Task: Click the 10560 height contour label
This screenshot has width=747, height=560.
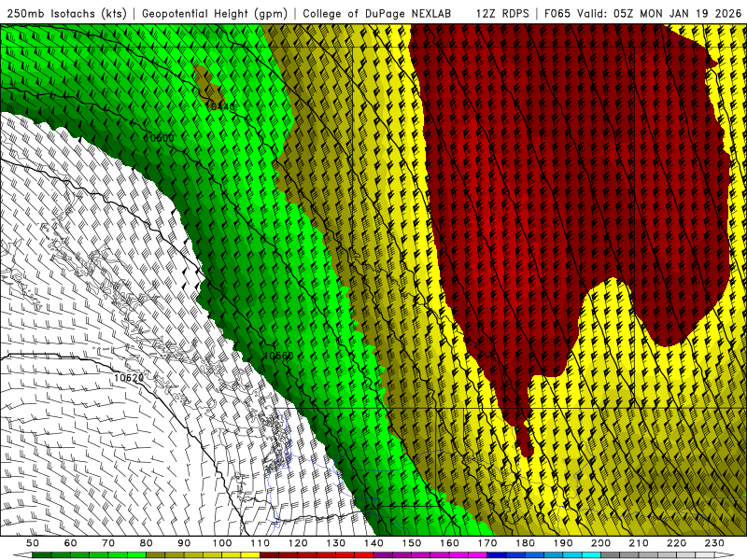Action: pos(278,356)
